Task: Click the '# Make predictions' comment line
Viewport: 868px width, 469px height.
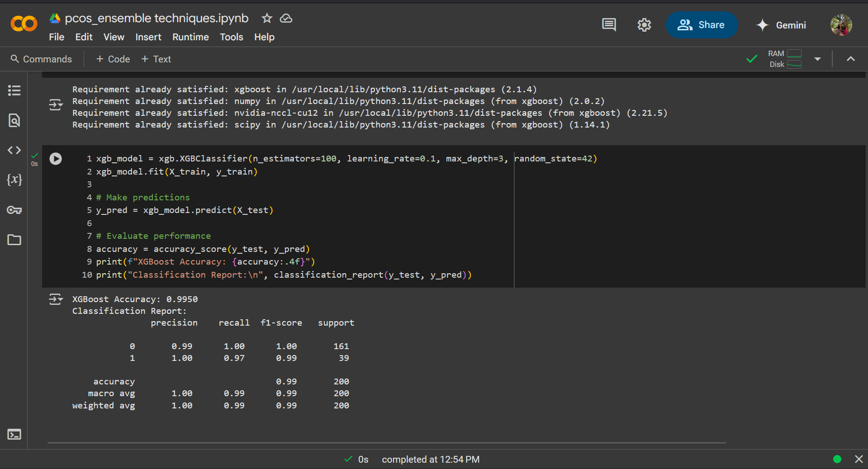Action: pos(143,198)
